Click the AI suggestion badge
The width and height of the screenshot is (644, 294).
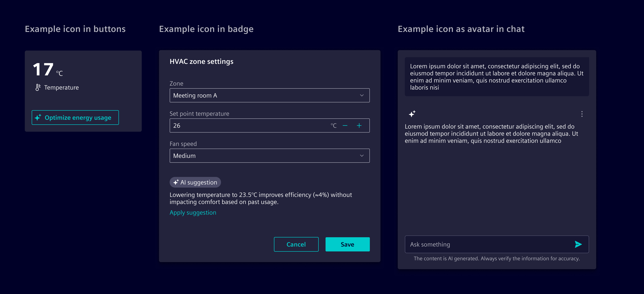195,182
